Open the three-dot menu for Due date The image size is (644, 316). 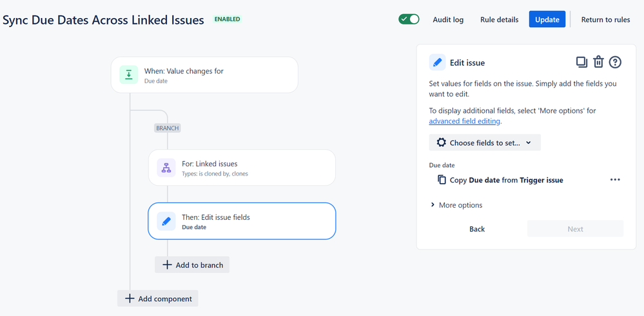(615, 180)
